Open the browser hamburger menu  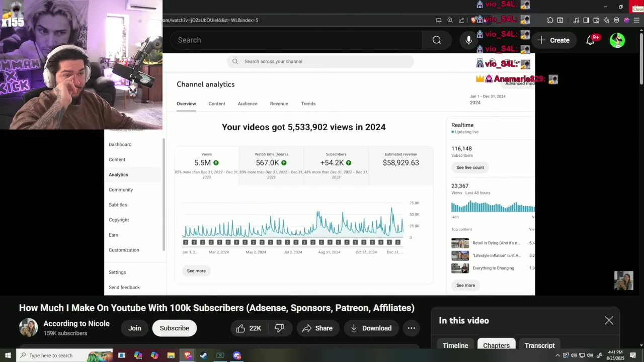coord(636,20)
